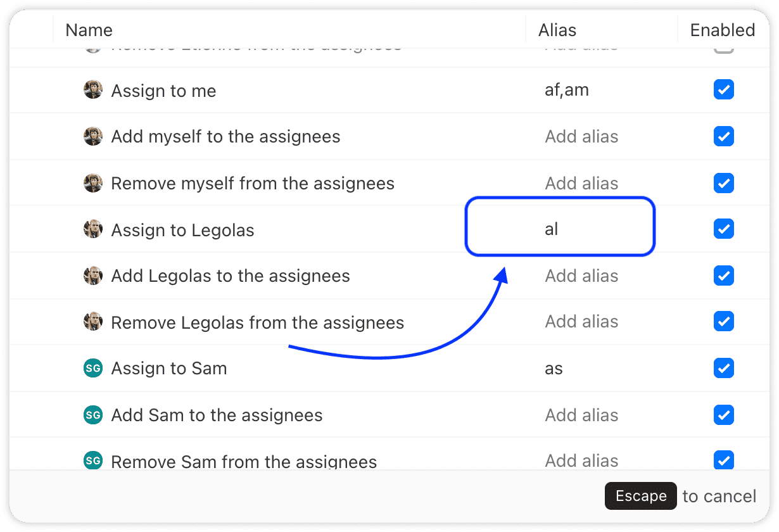Toggle Enabled checkbox for Assign to Sam
Screen dimensions: 779x532
pyautogui.click(x=723, y=368)
